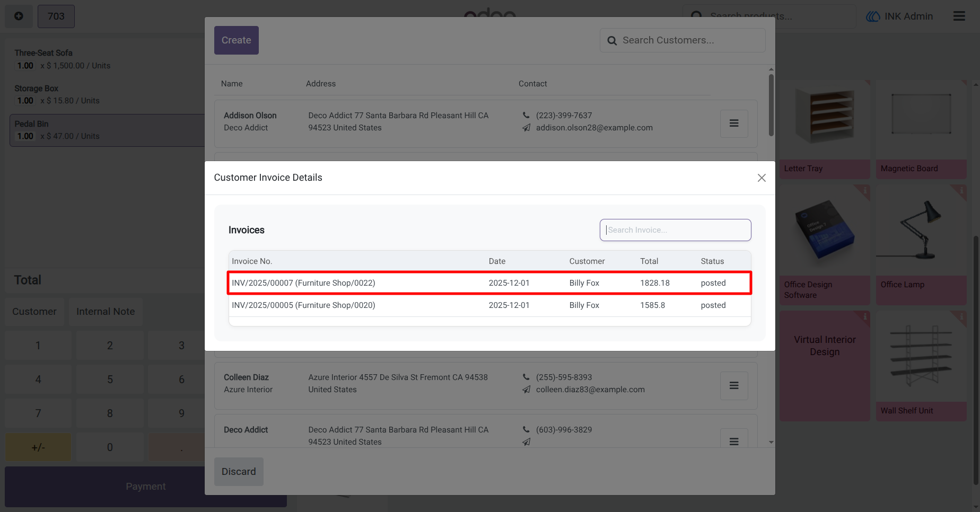The height and width of the screenshot is (512, 980).
Task: Tap the +/- numpad key
Action: 38,447
